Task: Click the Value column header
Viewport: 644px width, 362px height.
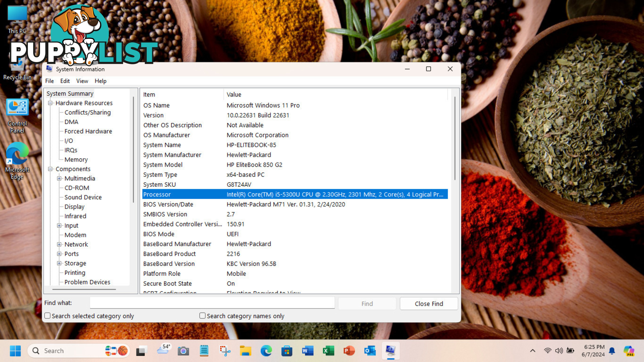Action: (x=335, y=95)
